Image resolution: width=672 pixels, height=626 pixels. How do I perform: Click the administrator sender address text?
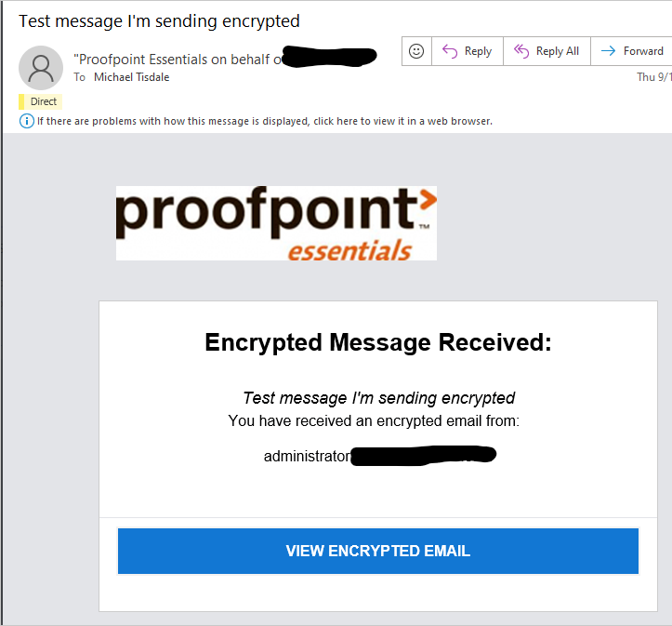click(x=307, y=456)
